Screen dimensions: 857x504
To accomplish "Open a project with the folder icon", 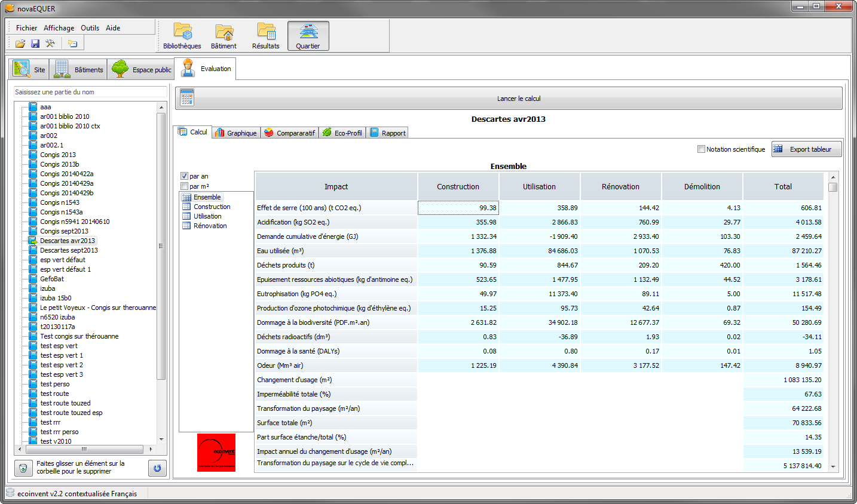I will point(20,44).
